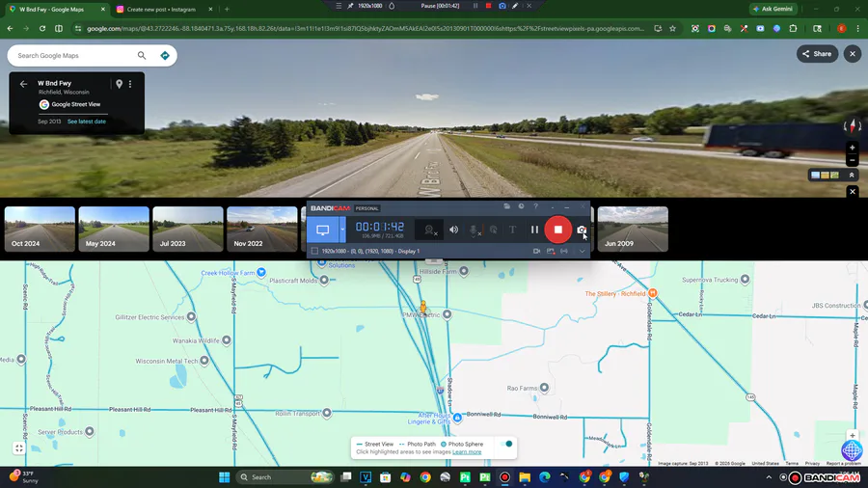The height and width of the screenshot is (488, 868).
Task: Close the date thumbnails strip
Action: (x=853, y=191)
